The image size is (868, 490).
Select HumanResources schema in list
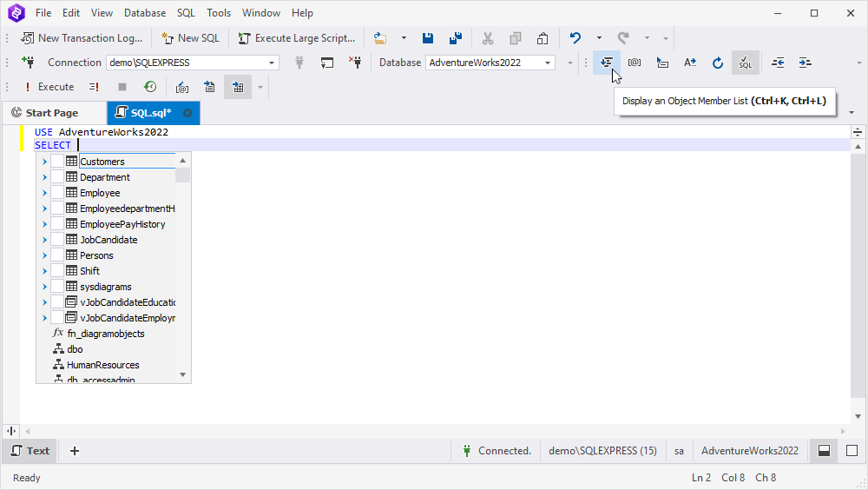click(x=103, y=365)
